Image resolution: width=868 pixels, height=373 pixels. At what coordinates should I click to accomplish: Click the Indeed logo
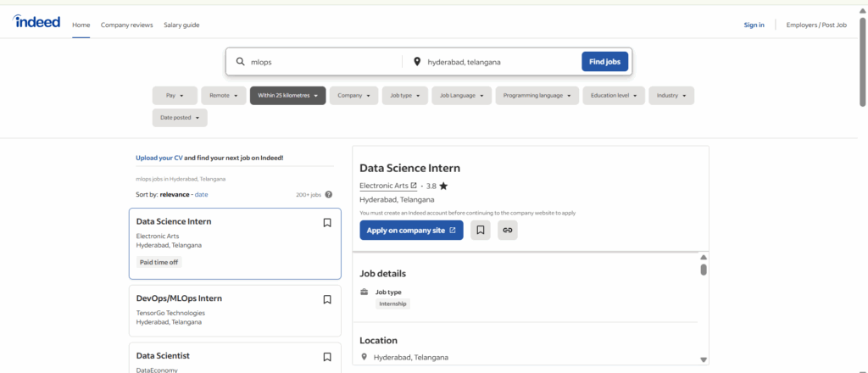point(36,22)
